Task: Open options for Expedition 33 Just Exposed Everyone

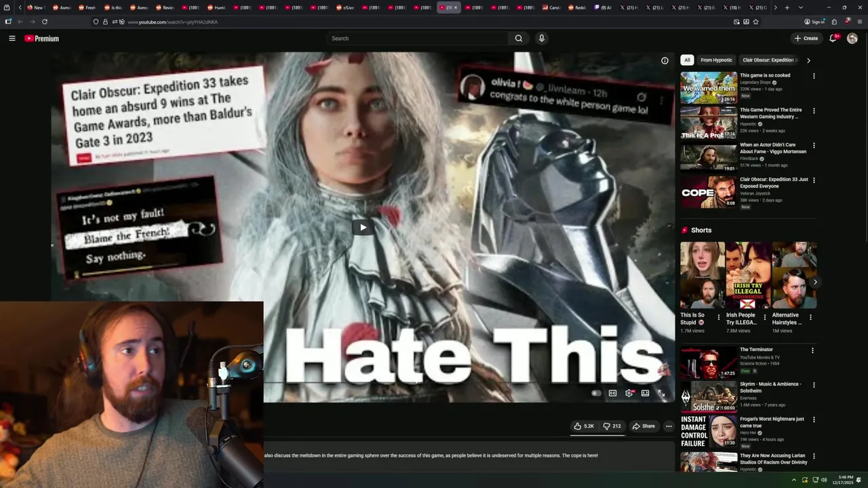Action: tap(814, 180)
